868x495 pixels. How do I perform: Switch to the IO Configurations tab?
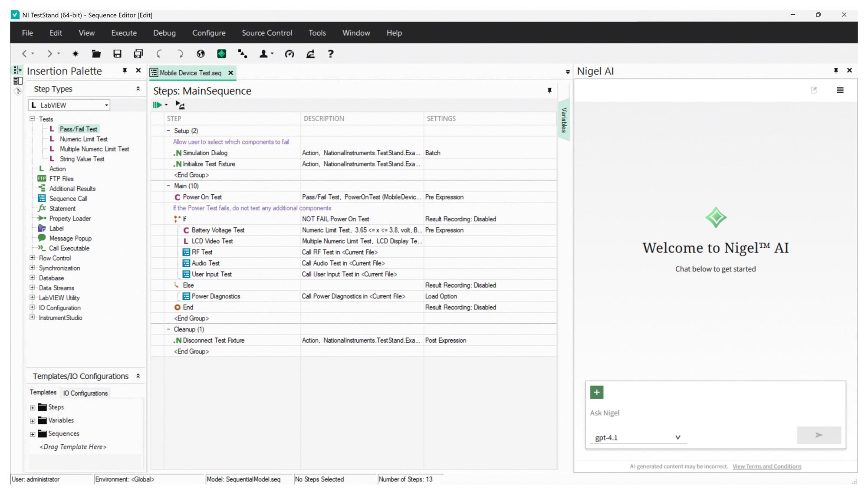[85, 393]
